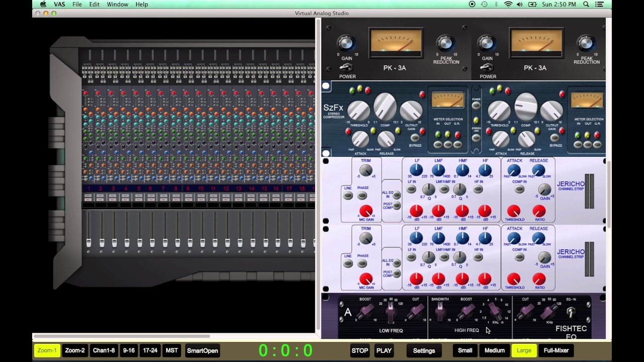Stop playback with the STOP button
This screenshot has height=362, width=644.
point(360,350)
